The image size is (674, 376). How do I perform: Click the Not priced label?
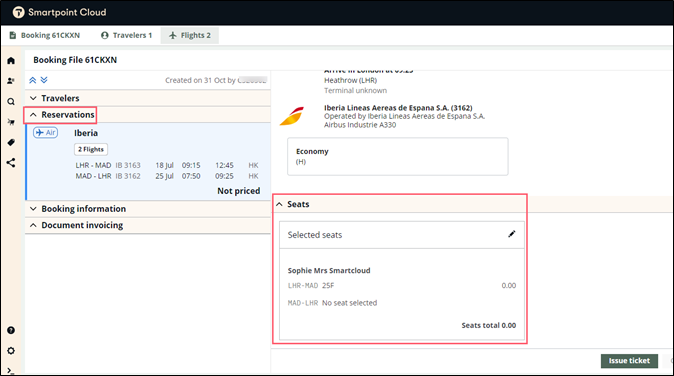239,191
